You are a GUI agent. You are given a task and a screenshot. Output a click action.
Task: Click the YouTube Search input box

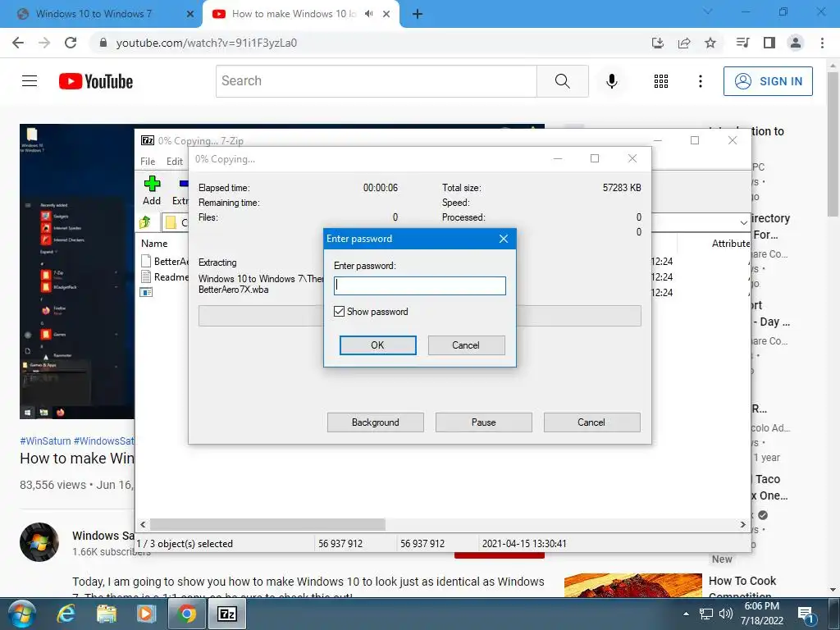click(x=377, y=81)
